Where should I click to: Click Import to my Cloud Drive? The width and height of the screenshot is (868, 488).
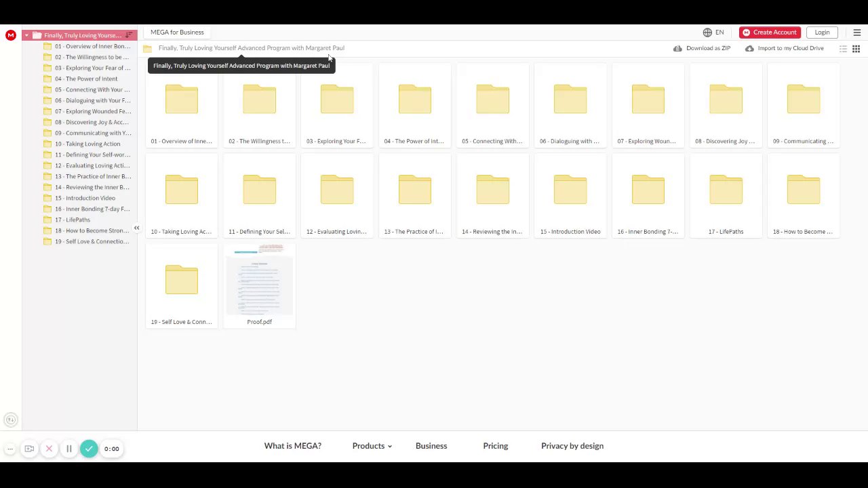click(x=784, y=49)
